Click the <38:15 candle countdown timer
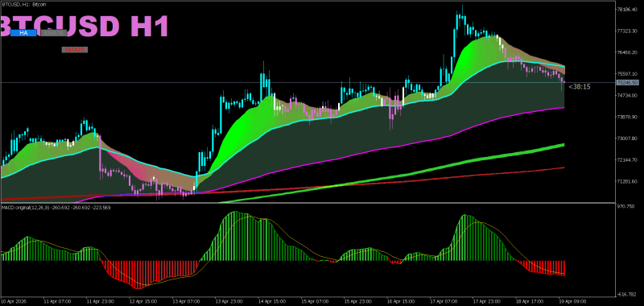This screenshot has width=644, height=306. (580, 87)
